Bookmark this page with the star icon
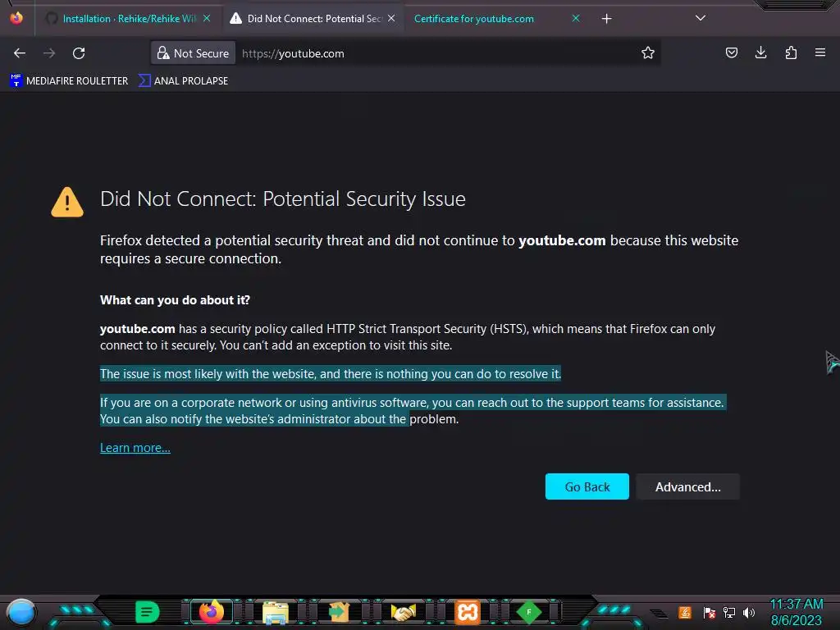The height and width of the screenshot is (630, 840). tap(648, 53)
